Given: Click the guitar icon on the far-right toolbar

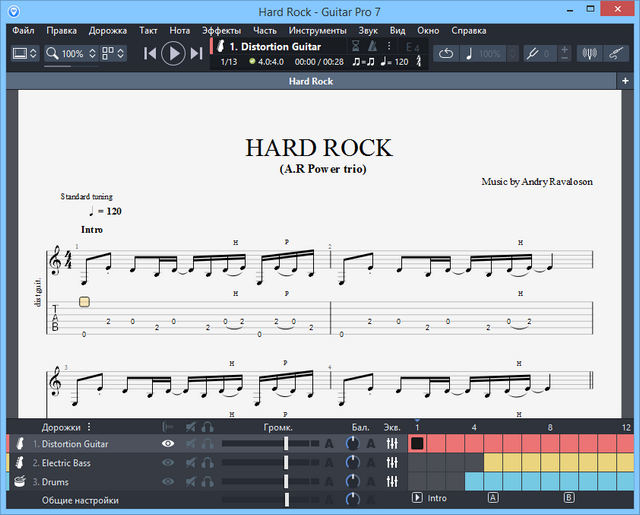Looking at the screenshot, I should click(x=617, y=53).
